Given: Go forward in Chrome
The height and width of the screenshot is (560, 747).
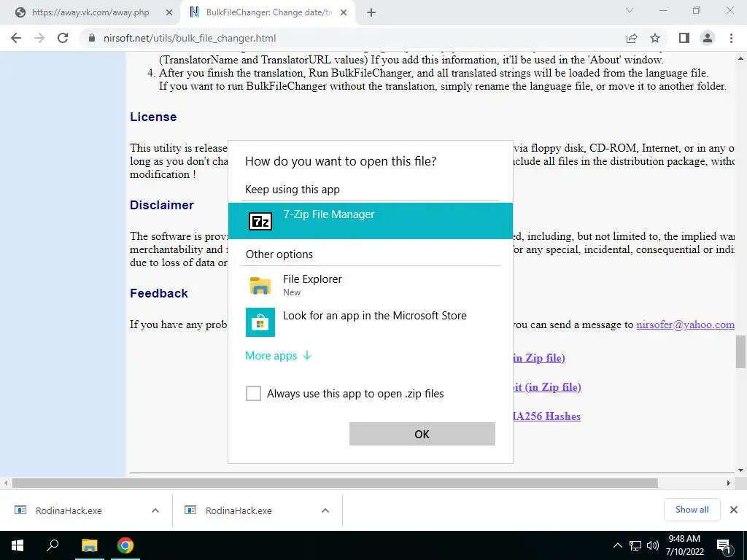Looking at the screenshot, I should pos(39,38).
